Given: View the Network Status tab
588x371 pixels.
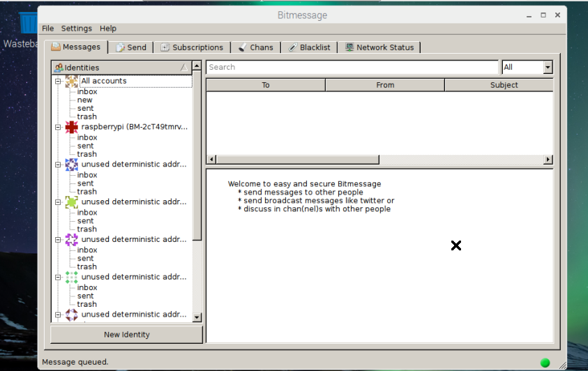Looking at the screenshot, I should coord(379,47).
